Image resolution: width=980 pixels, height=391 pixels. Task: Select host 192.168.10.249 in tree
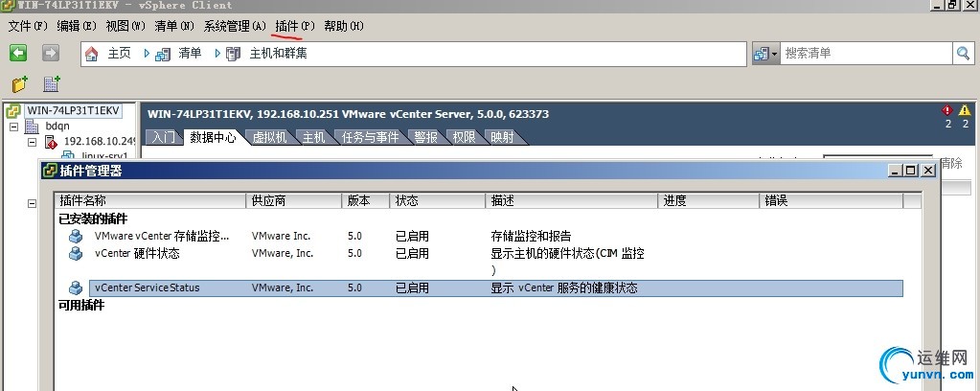tap(100, 142)
